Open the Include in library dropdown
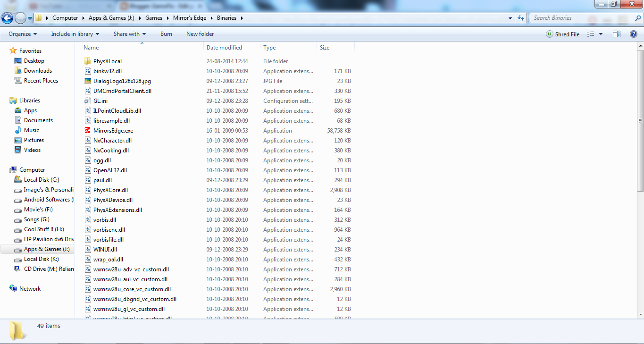The width and height of the screenshot is (644, 344). (x=75, y=34)
